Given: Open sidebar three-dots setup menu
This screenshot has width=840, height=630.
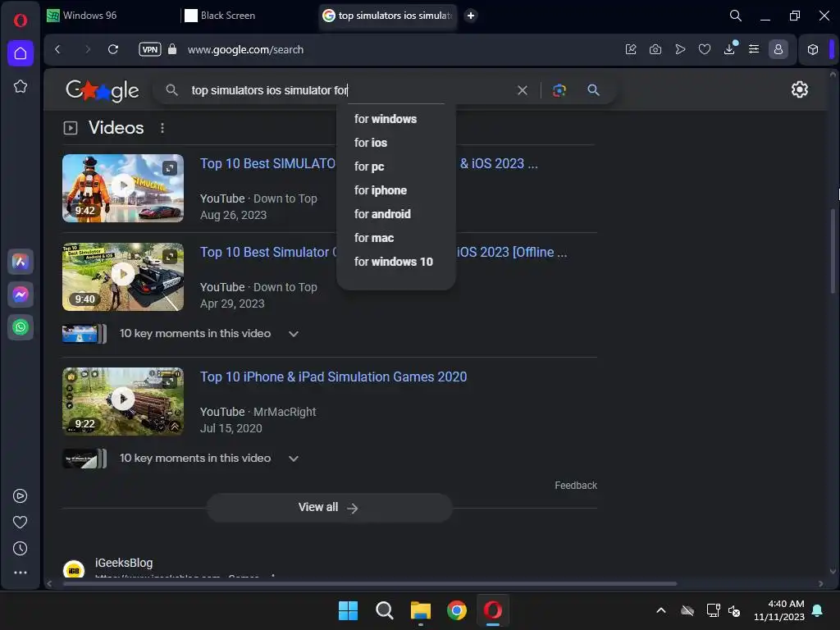Looking at the screenshot, I should 20,573.
